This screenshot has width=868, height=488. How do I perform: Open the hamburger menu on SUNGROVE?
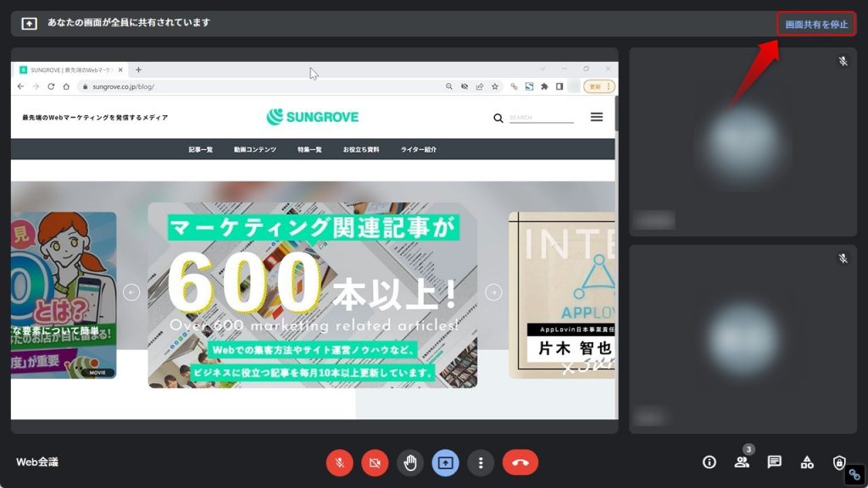tap(596, 117)
